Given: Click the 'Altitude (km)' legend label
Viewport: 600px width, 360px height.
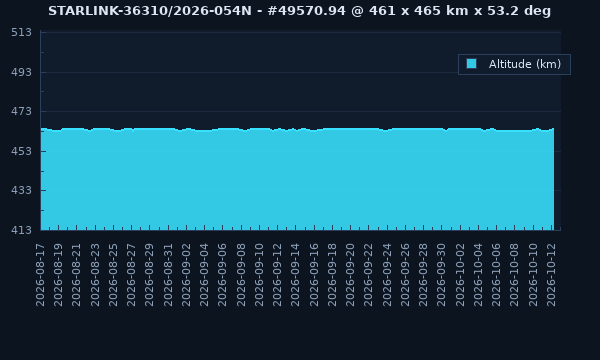Looking at the screenshot, I should 525,64.
